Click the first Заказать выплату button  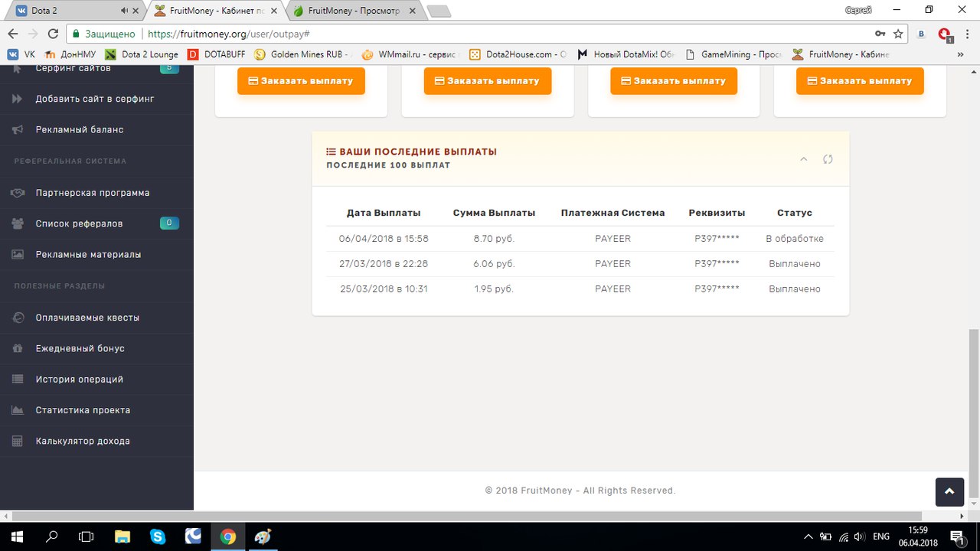(301, 80)
